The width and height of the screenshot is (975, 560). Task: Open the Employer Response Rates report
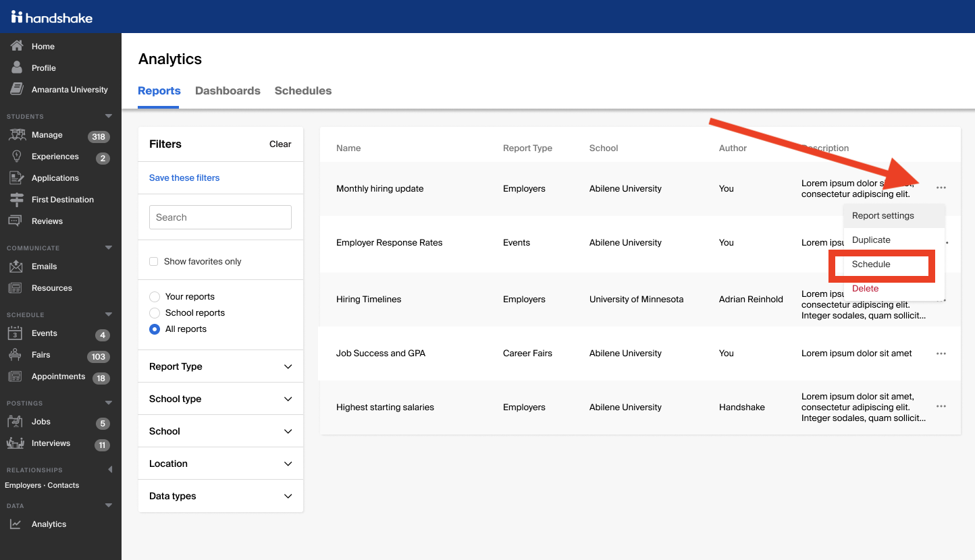pos(390,242)
